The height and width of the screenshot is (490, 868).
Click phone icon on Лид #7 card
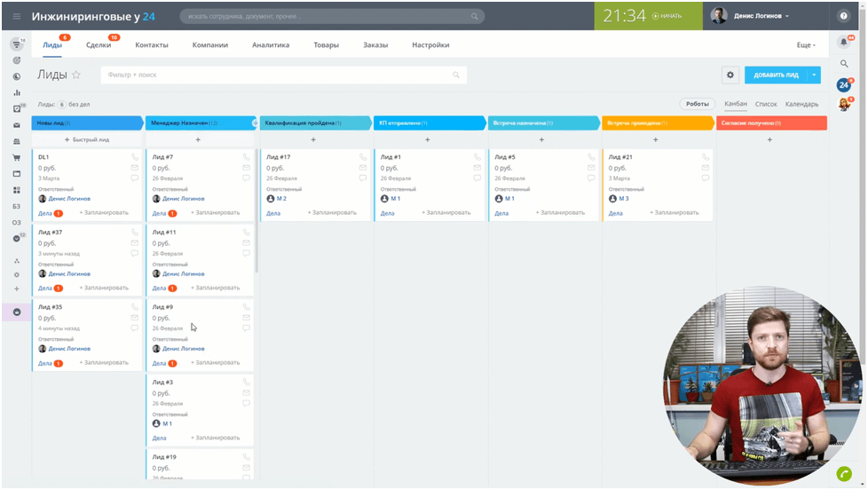point(247,157)
